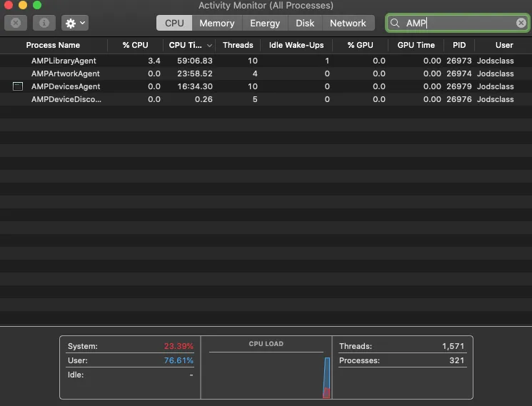
Task: Click PID value 26974
Action: click(x=459, y=73)
